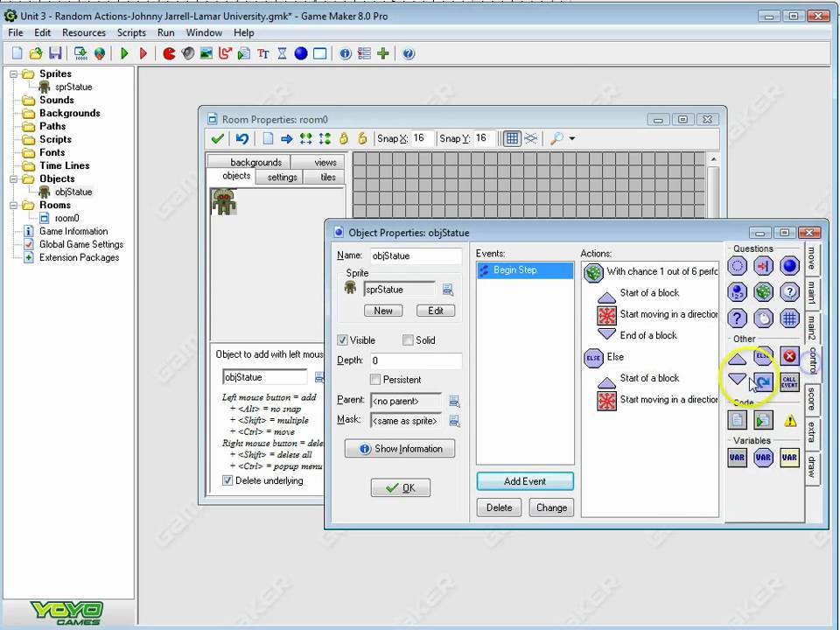This screenshot has height=630, width=840.
Task: Open the Resources menu
Action: point(84,32)
